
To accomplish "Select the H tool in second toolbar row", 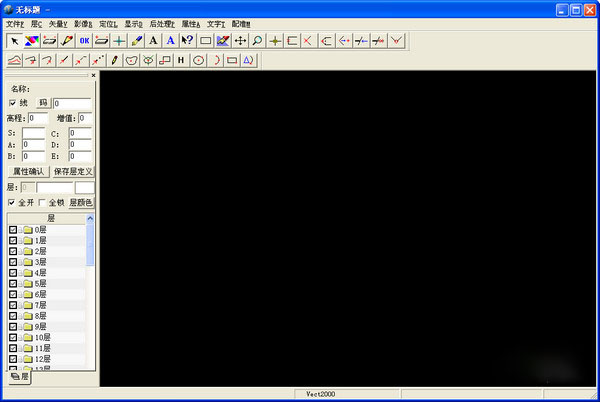I will pyautogui.click(x=181, y=60).
